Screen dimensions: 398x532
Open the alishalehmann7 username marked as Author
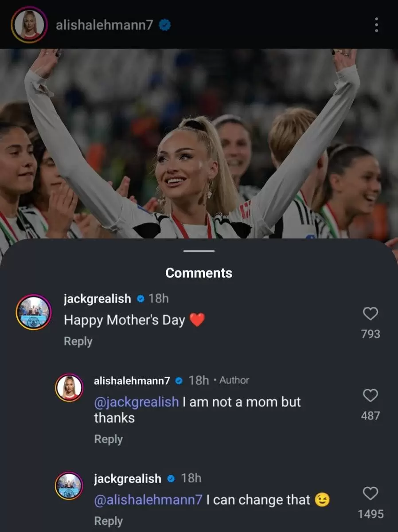point(132,380)
